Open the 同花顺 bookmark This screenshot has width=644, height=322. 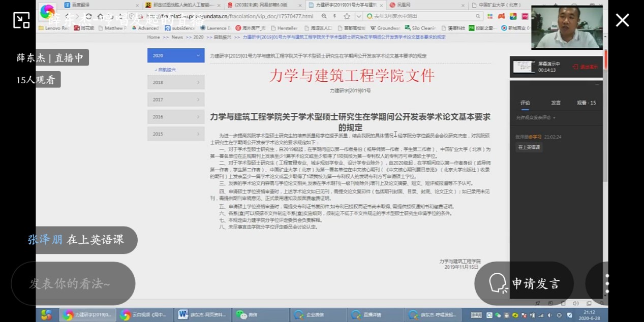point(83,28)
